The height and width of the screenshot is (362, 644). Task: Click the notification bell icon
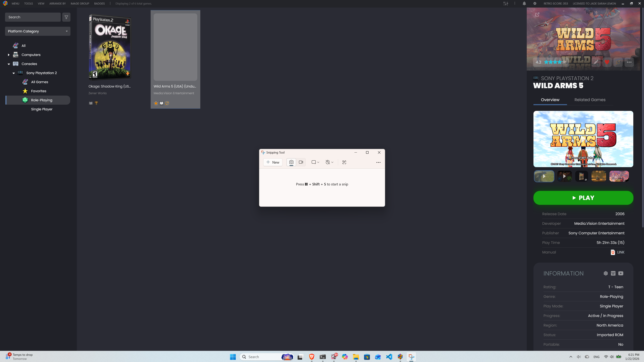coord(524,4)
